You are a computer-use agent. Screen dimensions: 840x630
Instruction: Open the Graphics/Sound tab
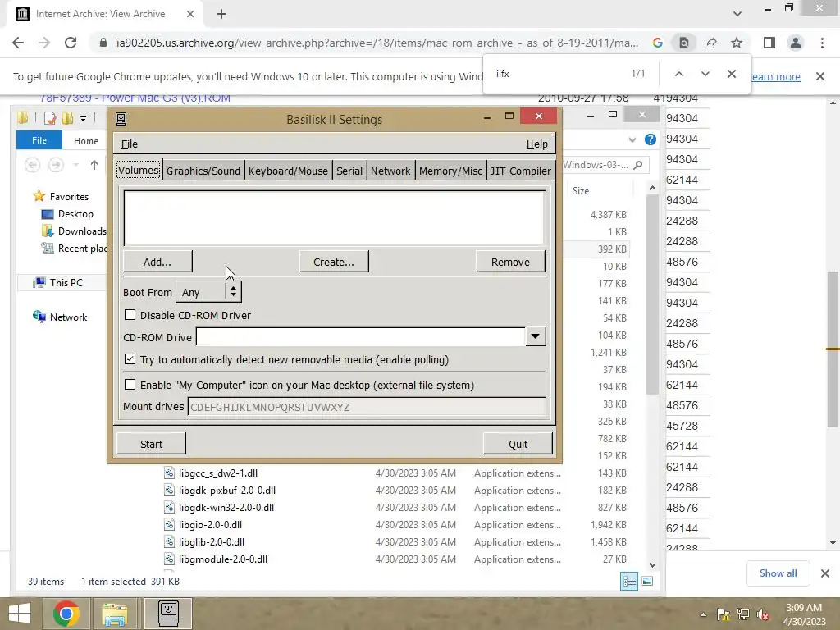tap(203, 171)
